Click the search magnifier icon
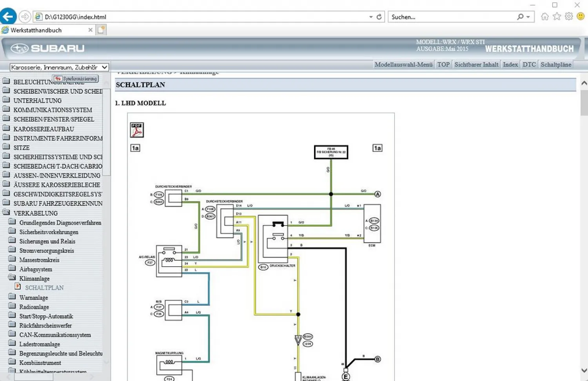Viewport: 588px width, 381px height. pyautogui.click(x=520, y=17)
